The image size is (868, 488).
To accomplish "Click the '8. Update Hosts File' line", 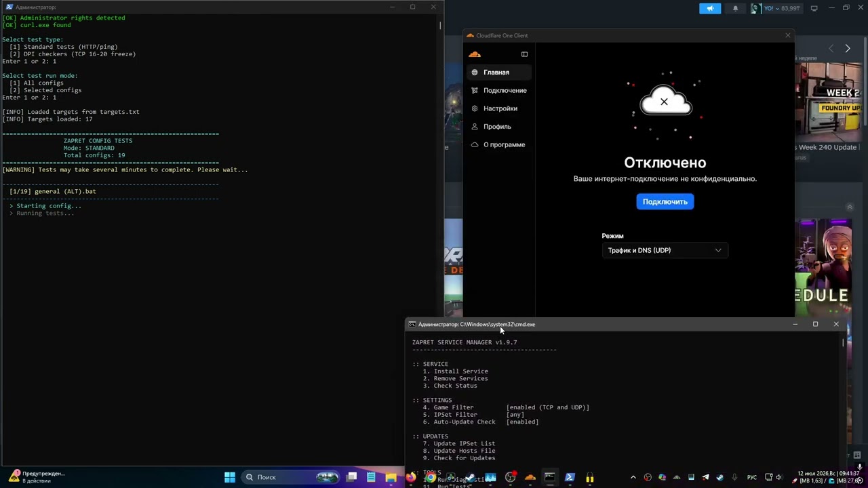I will 459,451.
